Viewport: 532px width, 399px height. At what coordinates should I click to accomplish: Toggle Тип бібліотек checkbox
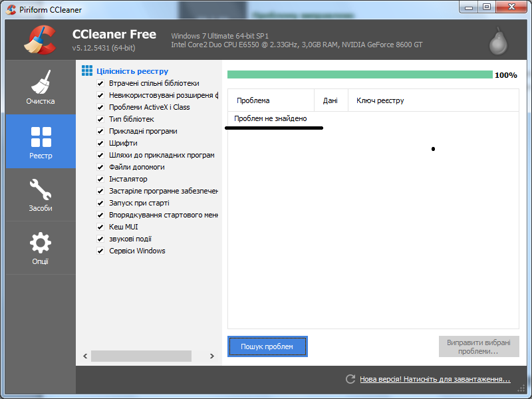pos(100,119)
